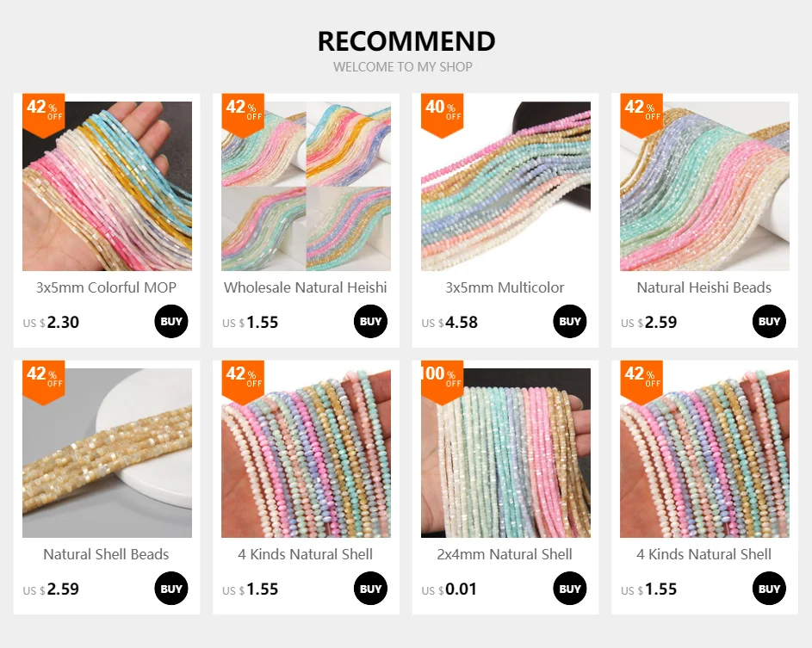Open the Natural Shell Beads product photo

107,453
